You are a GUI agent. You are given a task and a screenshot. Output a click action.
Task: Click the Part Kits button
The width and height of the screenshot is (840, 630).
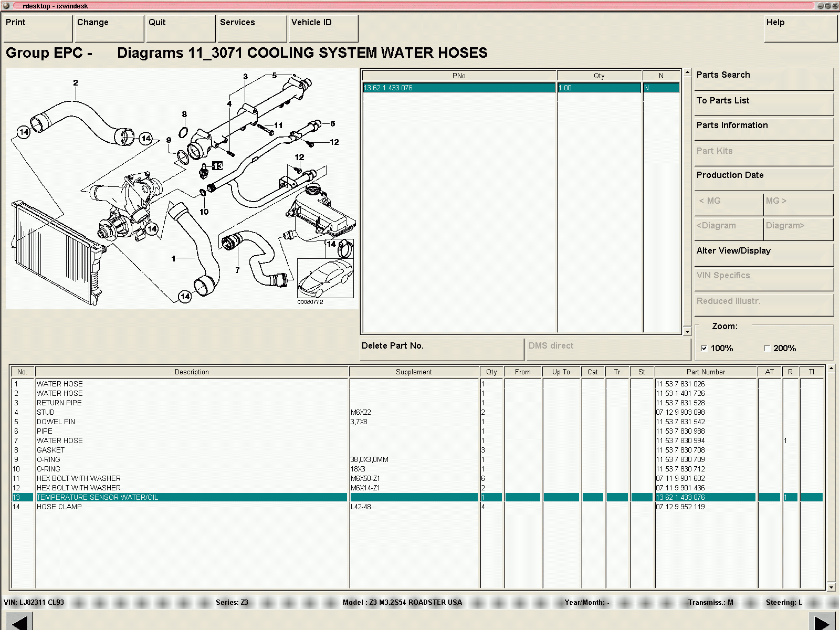(x=764, y=154)
